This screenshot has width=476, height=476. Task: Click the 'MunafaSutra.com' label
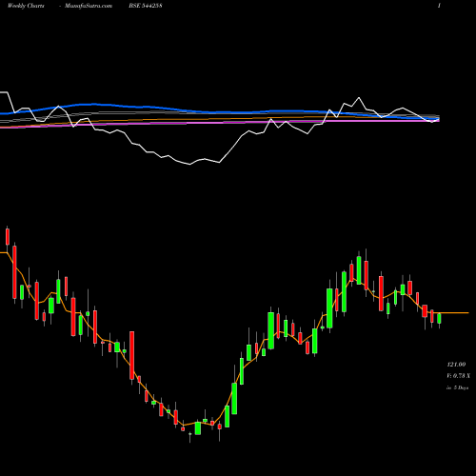coord(89,6)
